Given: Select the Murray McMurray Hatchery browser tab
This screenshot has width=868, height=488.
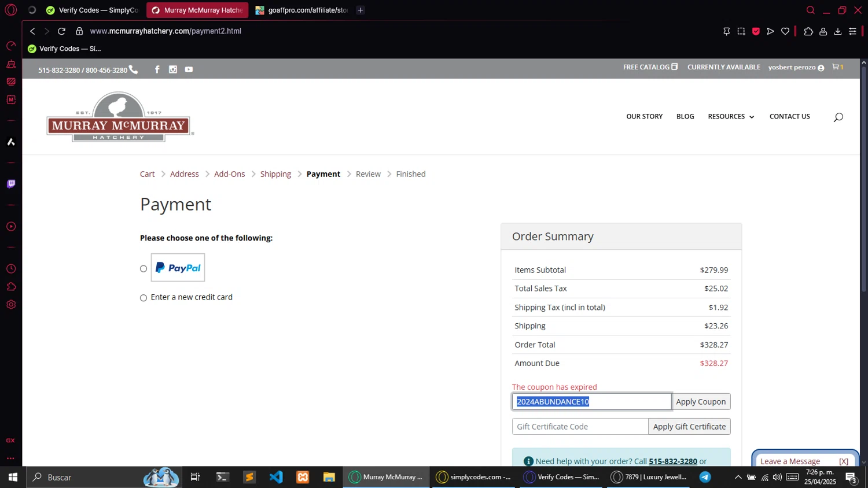Looking at the screenshot, I should point(197,10).
